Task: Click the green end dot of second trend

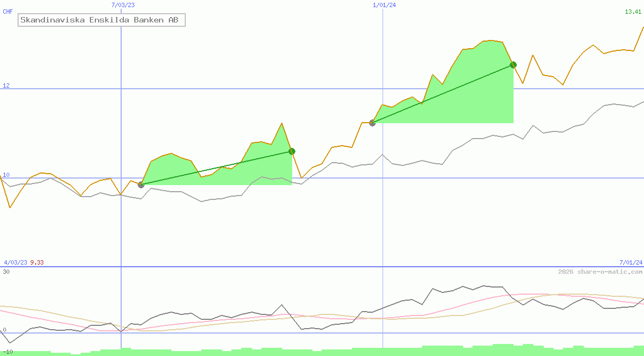Action: pyautogui.click(x=513, y=65)
